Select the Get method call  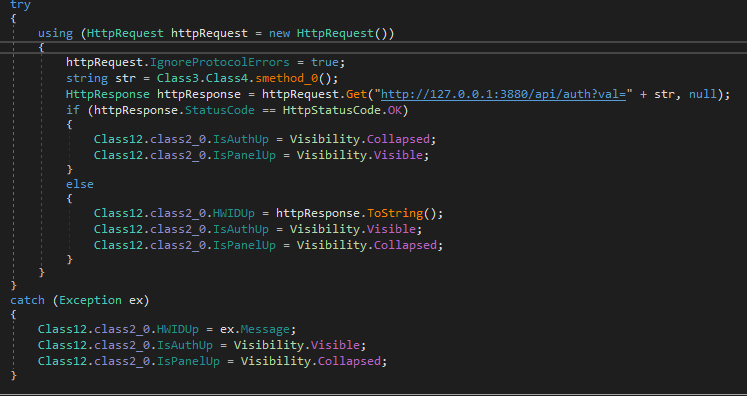tap(356, 94)
